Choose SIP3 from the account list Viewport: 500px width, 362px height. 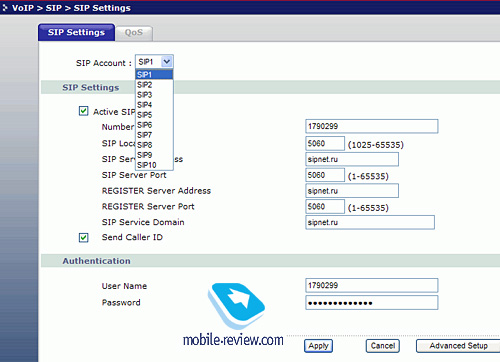pos(154,95)
